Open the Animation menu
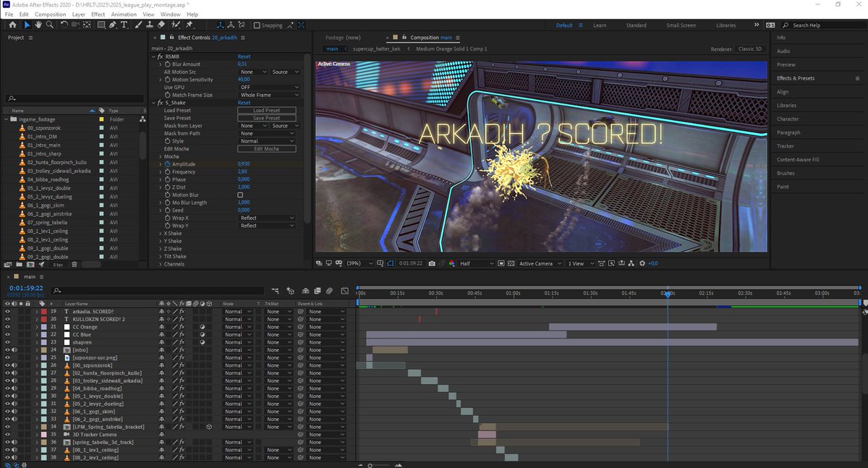 pos(124,14)
